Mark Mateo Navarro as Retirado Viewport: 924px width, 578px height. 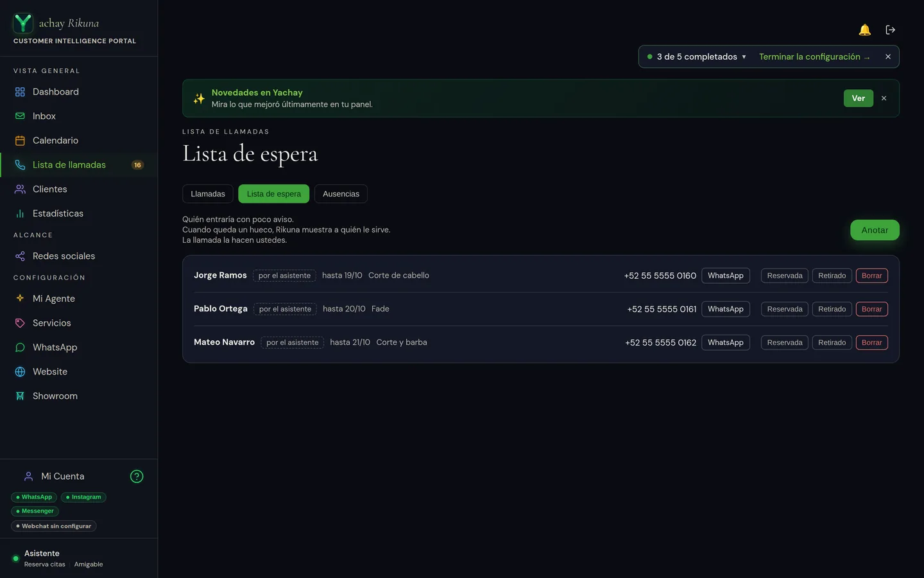pos(832,342)
